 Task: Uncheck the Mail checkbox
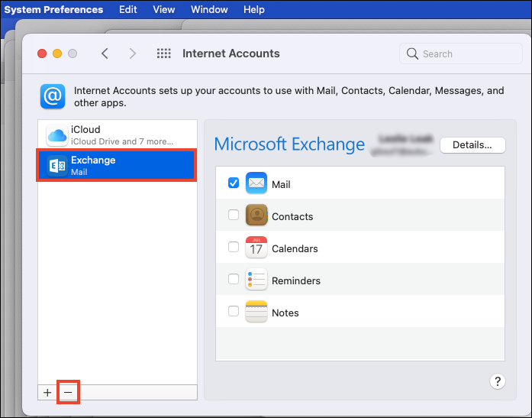tap(234, 183)
